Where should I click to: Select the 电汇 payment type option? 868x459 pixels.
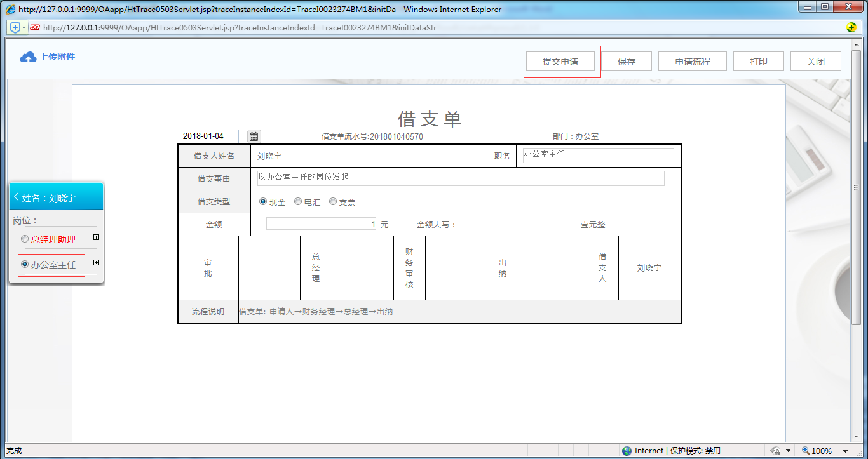297,201
